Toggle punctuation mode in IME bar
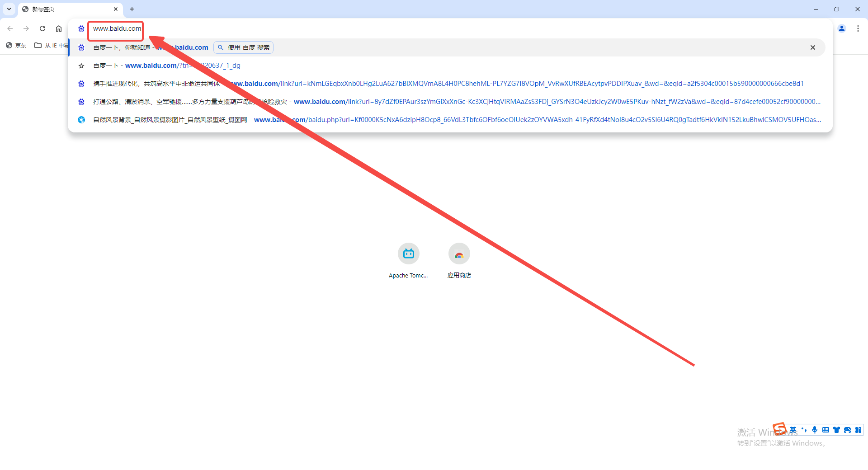 (x=804, y=430)
